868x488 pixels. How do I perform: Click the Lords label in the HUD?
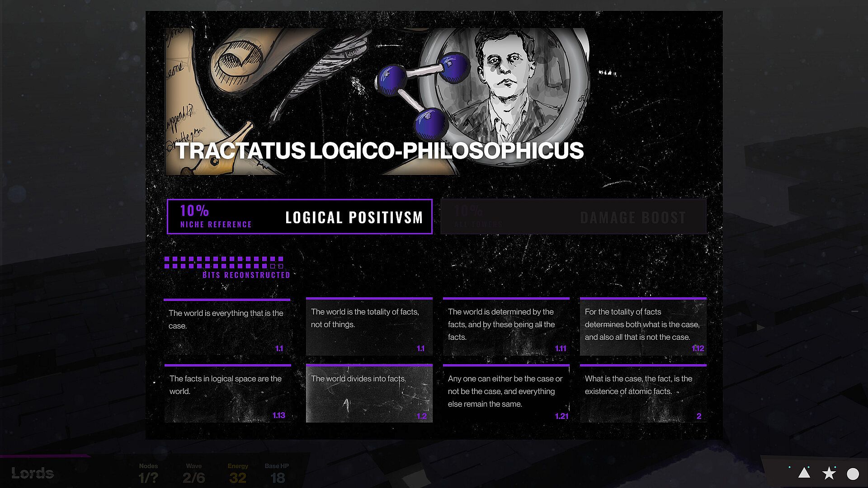[33, 473]
